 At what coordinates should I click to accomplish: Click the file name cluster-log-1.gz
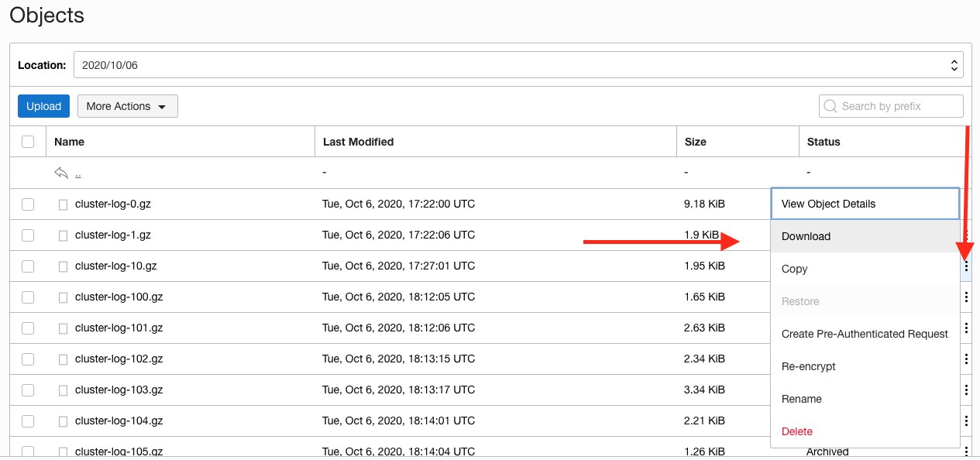point(113,235)
